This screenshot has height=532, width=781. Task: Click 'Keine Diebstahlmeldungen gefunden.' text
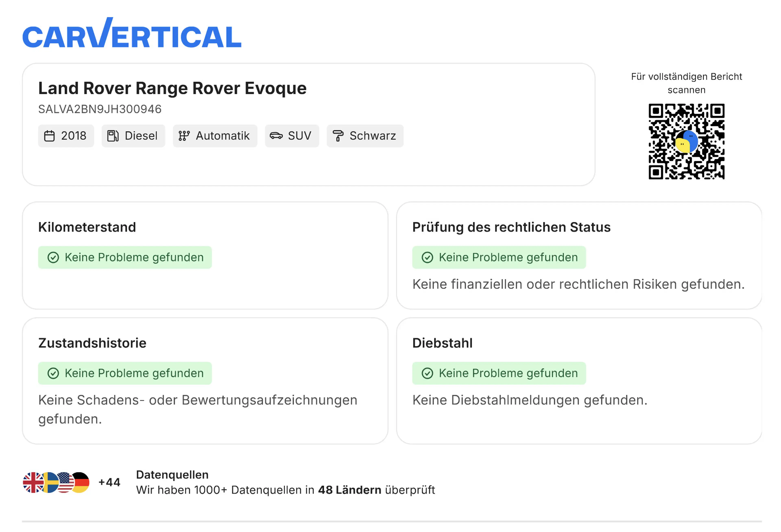(x=530, y=400)
